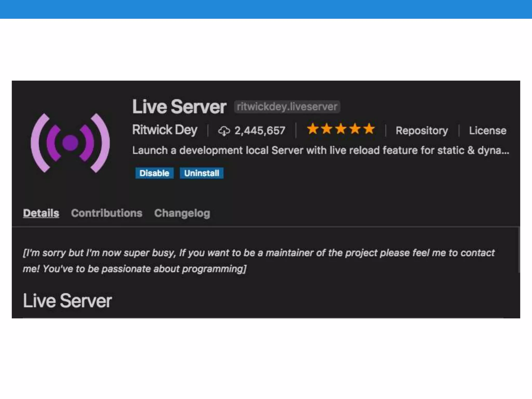Click the third orange rating star

(x=341, y=129)
